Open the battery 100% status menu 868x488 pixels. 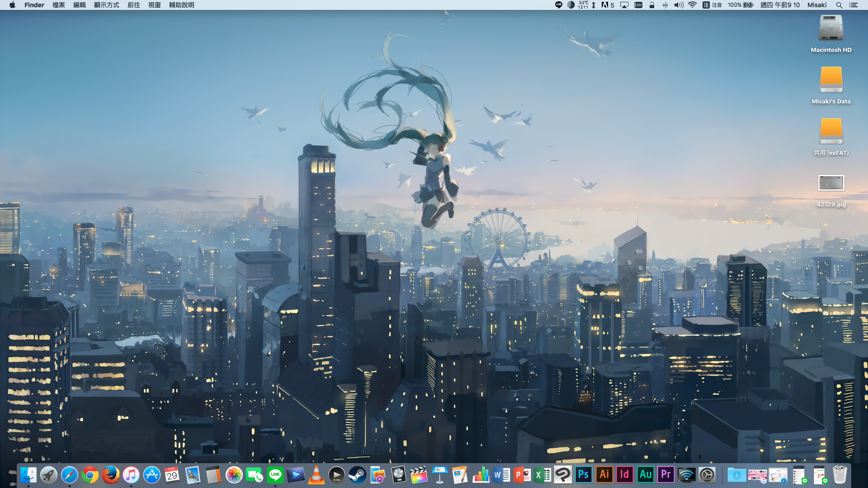741,5
